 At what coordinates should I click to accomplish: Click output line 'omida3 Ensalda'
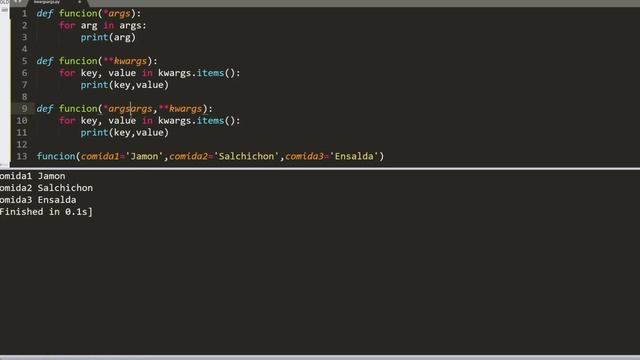pos(38,200)
